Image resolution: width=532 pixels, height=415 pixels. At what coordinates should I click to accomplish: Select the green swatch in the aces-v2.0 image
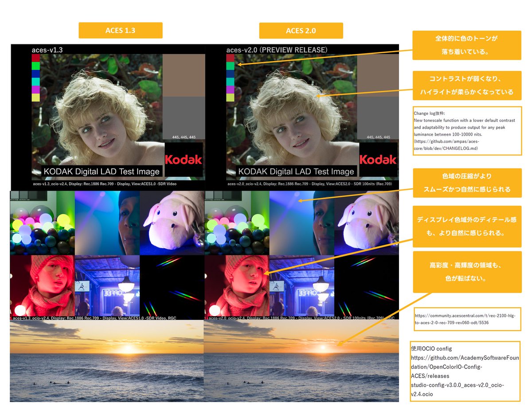[x=230, y=66]
